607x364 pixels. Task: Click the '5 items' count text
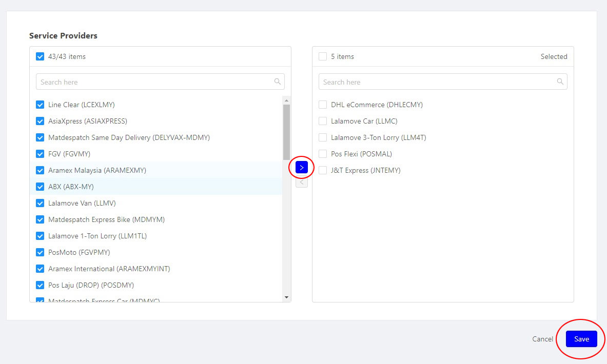pos(342,56)
